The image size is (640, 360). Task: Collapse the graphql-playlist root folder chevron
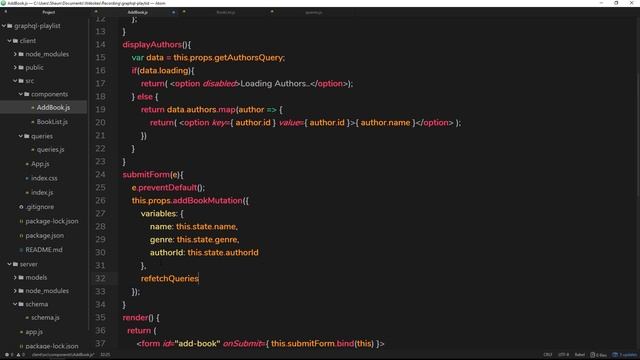coord(4,26)
